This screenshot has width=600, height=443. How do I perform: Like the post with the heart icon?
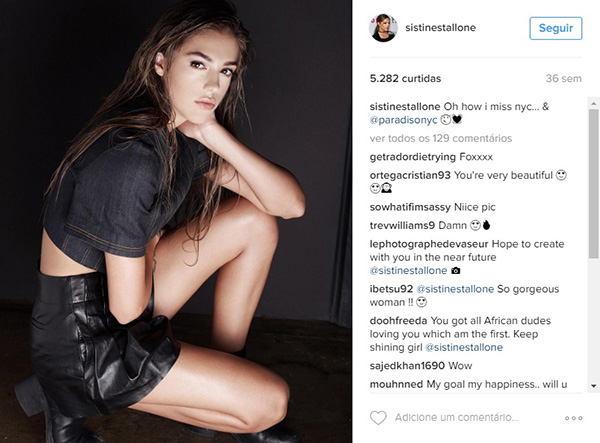pos(378,417)
